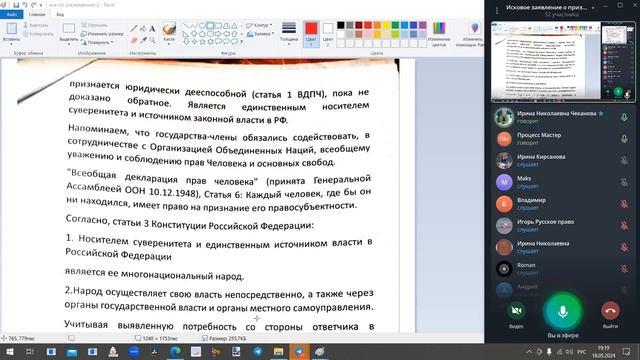
Task: Click the Undo arrow in quick access toolbar
Action: click(25, 5)
